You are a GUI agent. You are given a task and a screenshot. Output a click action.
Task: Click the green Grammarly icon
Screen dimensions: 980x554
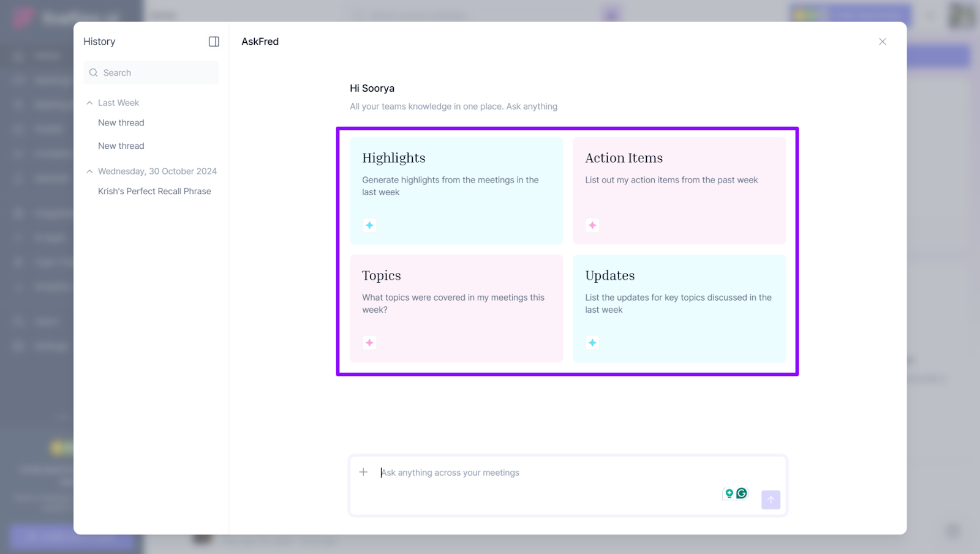pyautogui.click(x=742, y=493)
